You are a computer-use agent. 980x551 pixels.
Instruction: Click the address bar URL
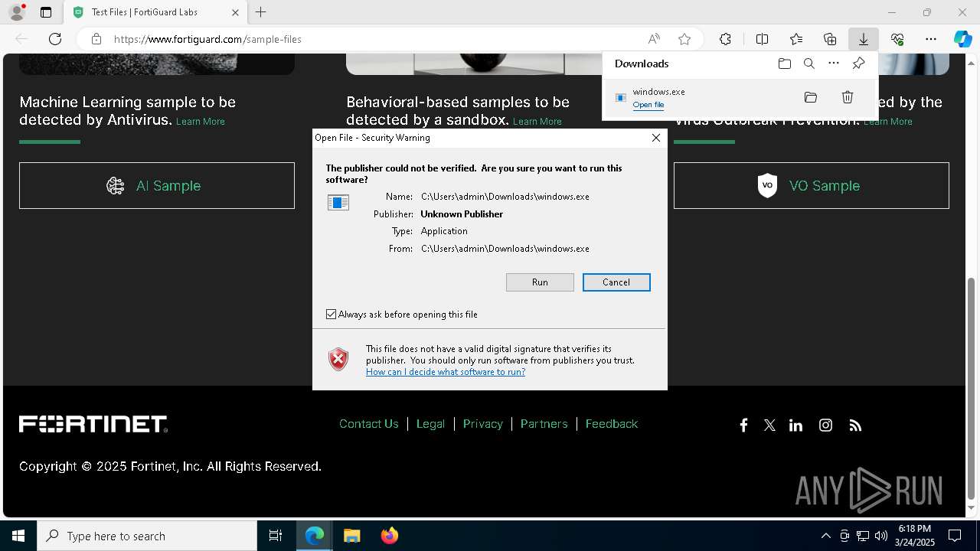coord(207,39)
